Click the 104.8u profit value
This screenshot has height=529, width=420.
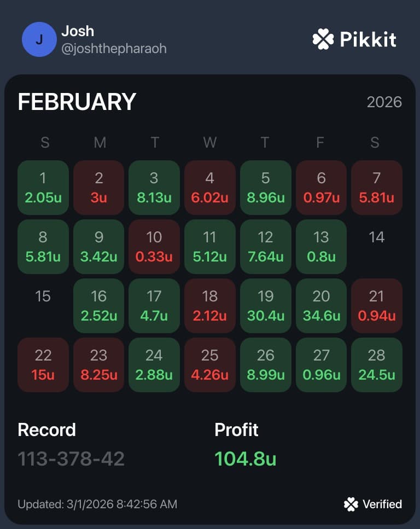[x=245, y=459]
